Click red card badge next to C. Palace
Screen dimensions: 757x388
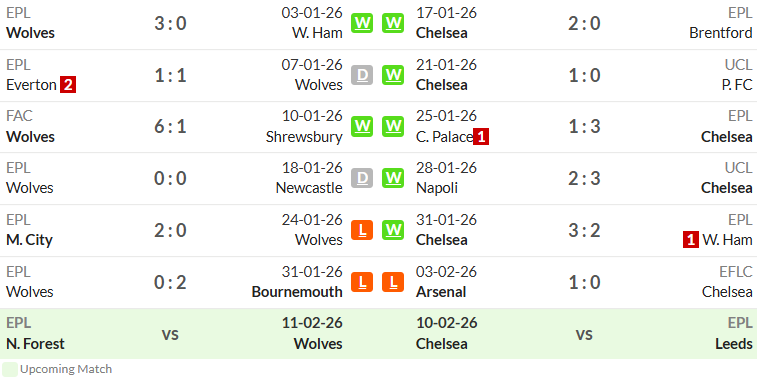(x=481, y=137)
